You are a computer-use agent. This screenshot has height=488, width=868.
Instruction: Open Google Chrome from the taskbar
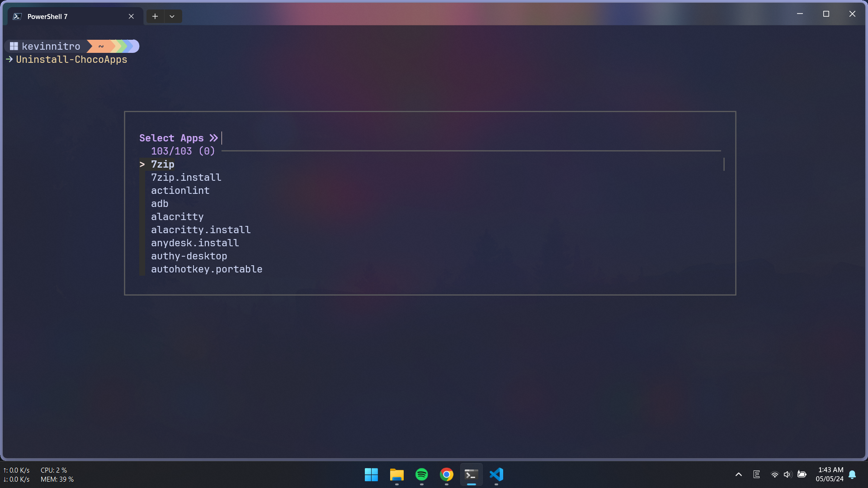pyautogui.click(x=446, y=474)
